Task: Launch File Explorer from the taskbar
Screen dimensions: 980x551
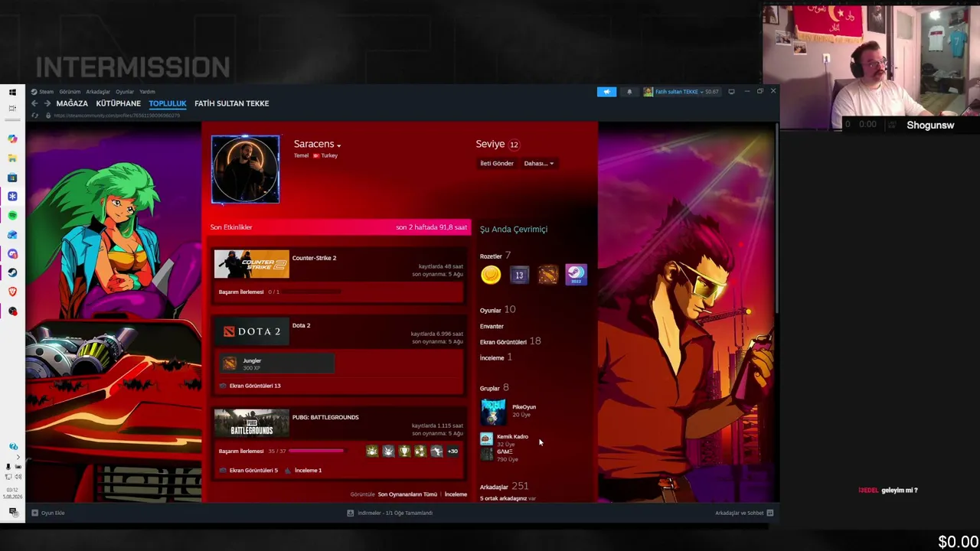Action: point(12,158)
